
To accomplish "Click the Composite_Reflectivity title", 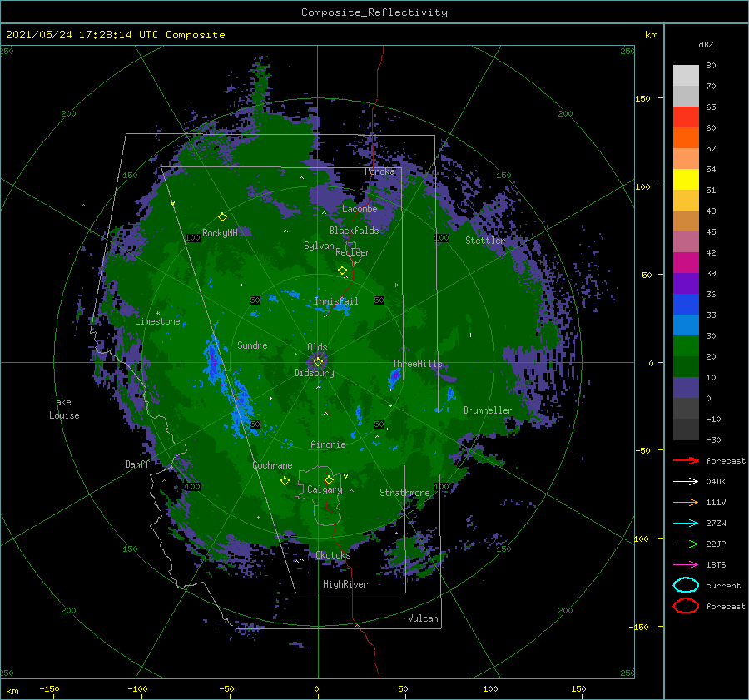I will tap(374, 12).
